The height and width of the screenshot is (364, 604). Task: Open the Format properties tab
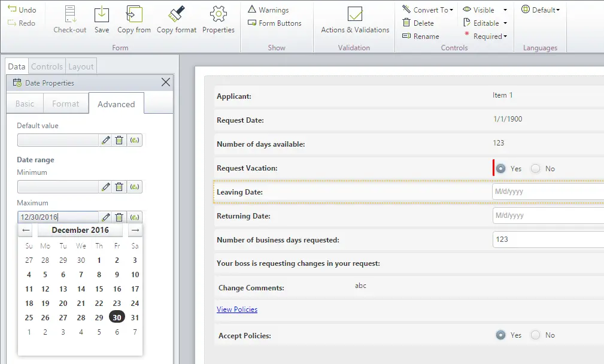65,104
